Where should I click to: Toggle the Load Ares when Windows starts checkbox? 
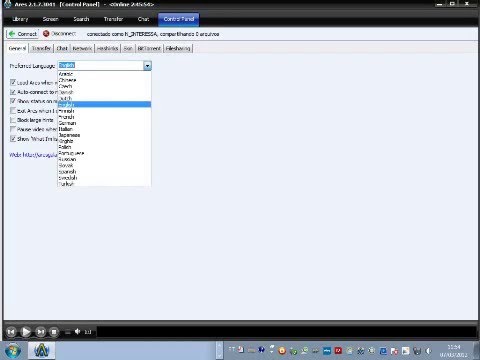pyautogui.click(x=13, y=82)
